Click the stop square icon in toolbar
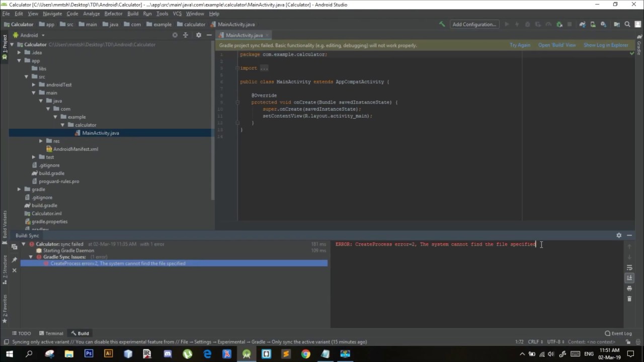Screen dimensions: 644x362 point(570,24)
